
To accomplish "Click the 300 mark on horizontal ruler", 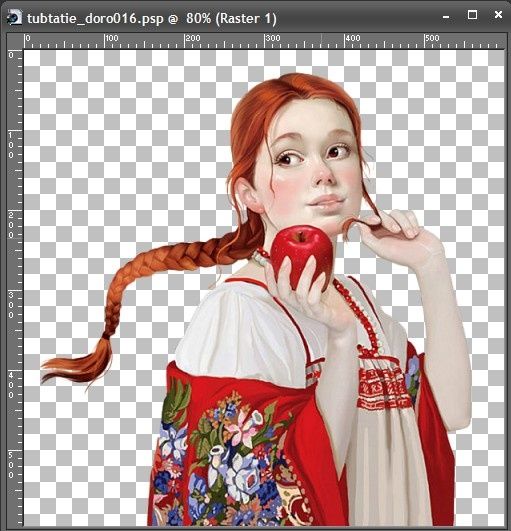I will (273, 38).
